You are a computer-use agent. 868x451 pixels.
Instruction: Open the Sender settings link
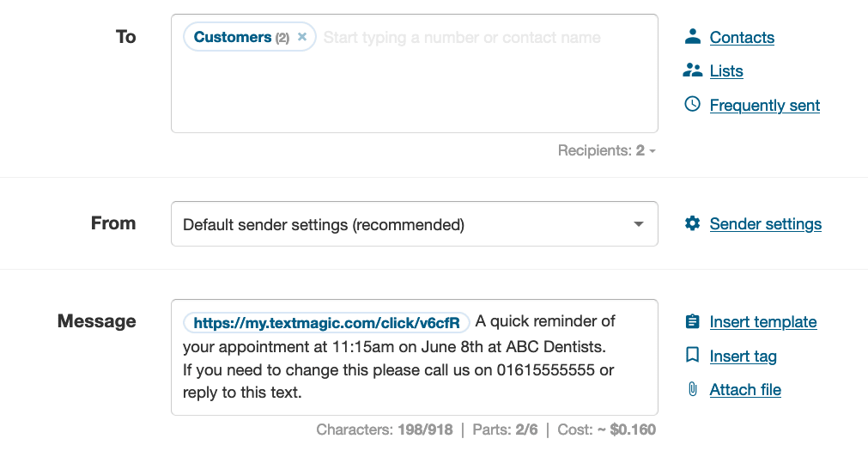tap(765, 224)
